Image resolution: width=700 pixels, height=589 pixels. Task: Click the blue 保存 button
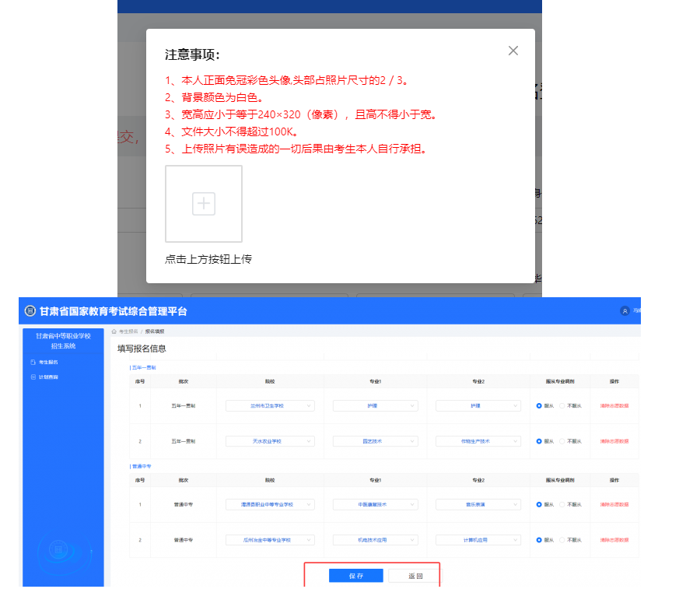(355, 576)
